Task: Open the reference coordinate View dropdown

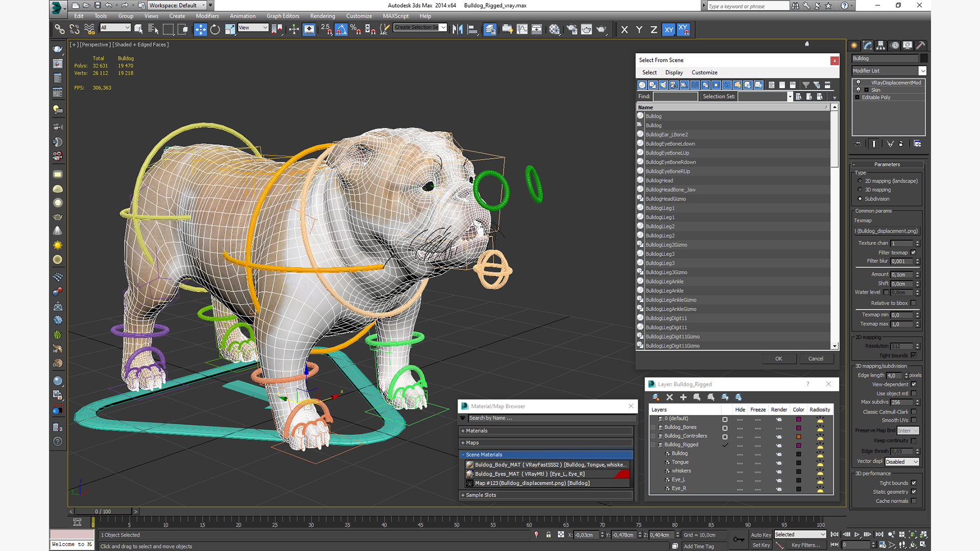Action: click(x=253, y=28)
